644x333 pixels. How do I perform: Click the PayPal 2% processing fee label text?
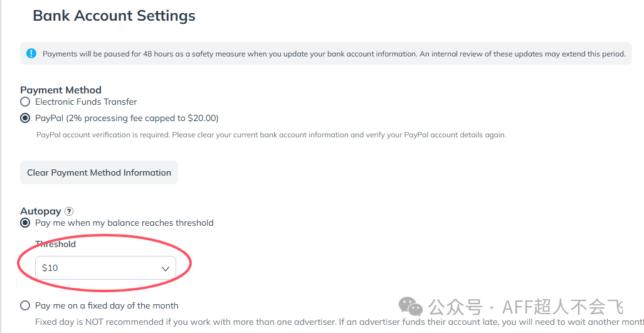coord(127,118)
